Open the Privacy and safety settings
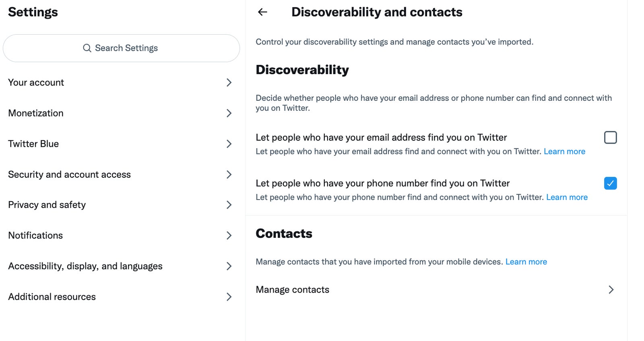Screen dimensions: 644x341 click(x=47, y=205)
